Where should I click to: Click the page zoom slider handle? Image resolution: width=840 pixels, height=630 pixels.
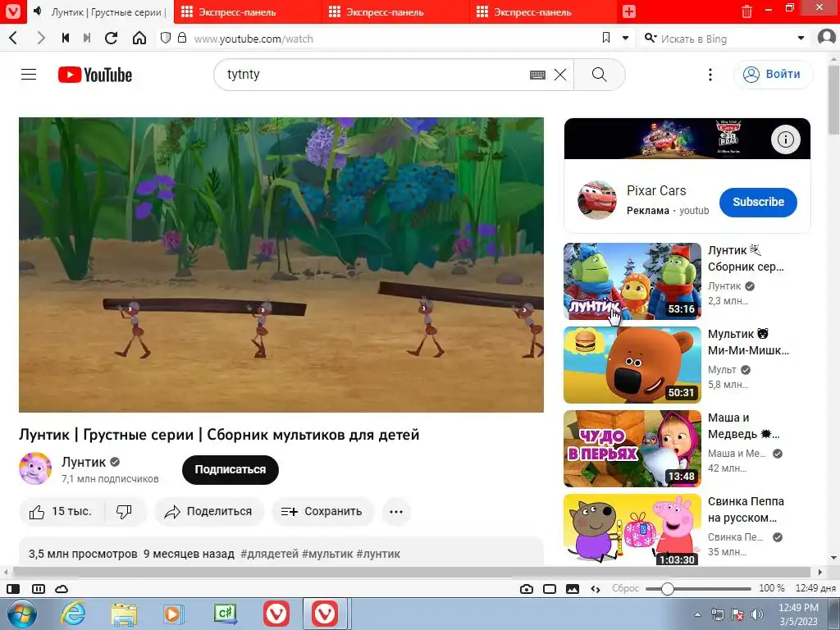[667, 589]
